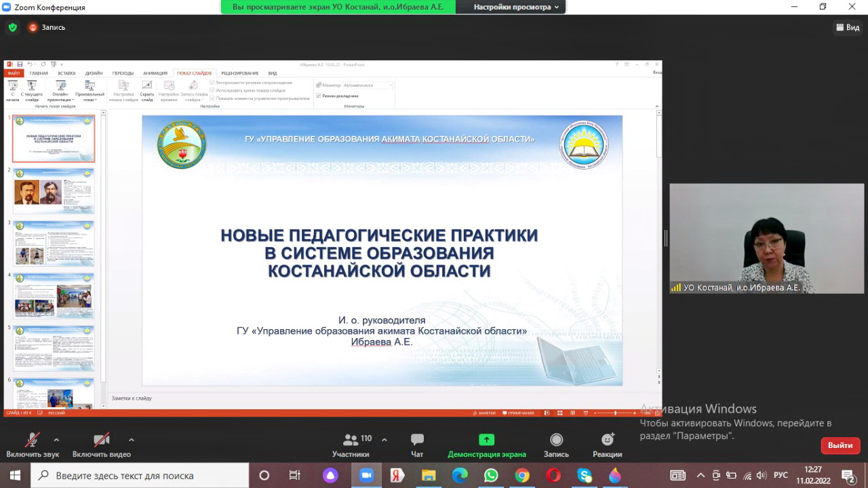
Task: Open WhatsApp from the taskbar
Action: click(491, 475)
